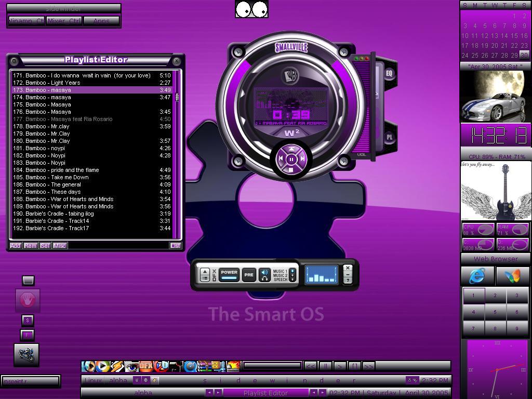This screenshot has height=399, width=532.
Task: Open the List menu in Playlist Editor
Action: 176,245
